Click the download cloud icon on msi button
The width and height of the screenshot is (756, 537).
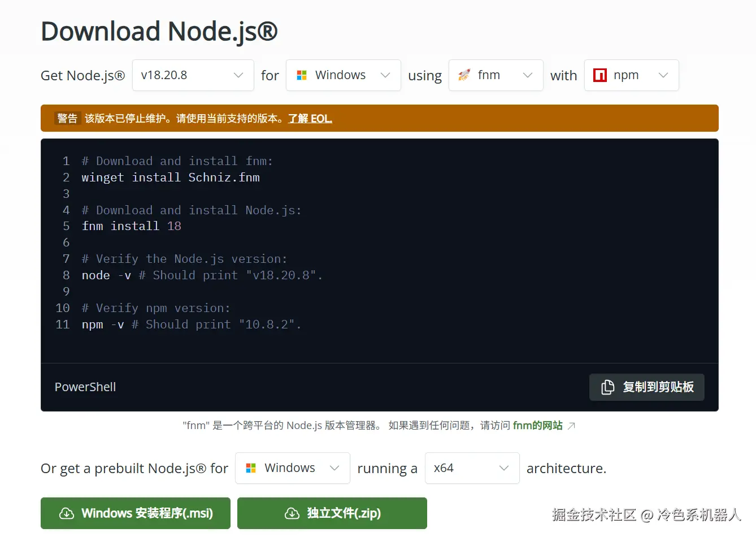(67, 513)
